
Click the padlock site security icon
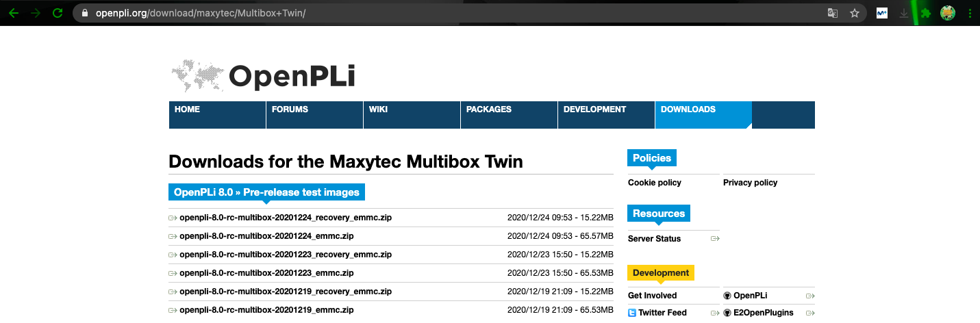coord(85,13)
